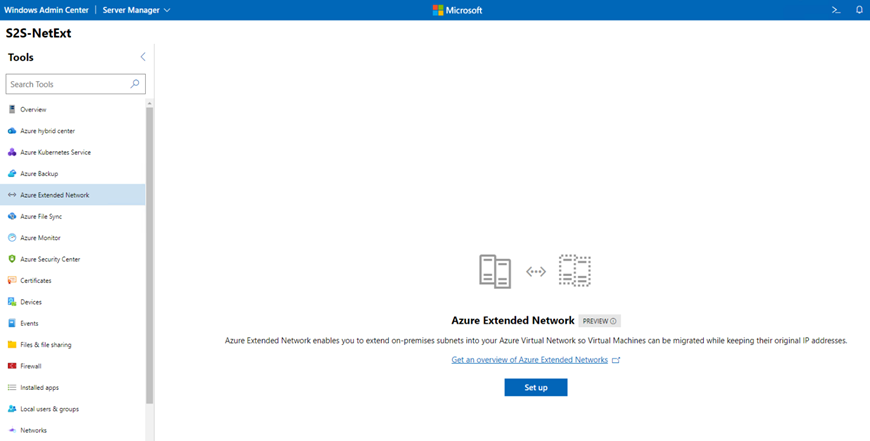Open the Certificates tool
The height and width of the screenshot is (441, 870).
click(x=73, y=280)
